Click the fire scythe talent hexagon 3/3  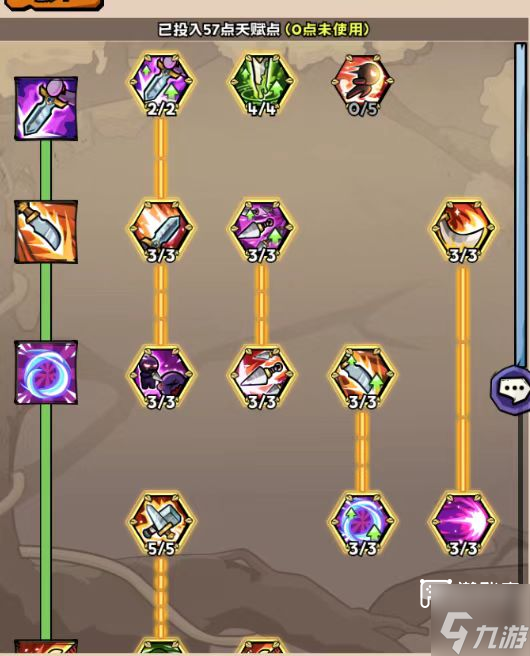463,231
